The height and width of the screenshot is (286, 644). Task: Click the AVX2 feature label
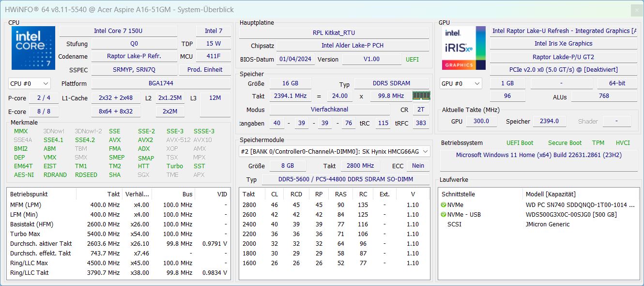145,140
